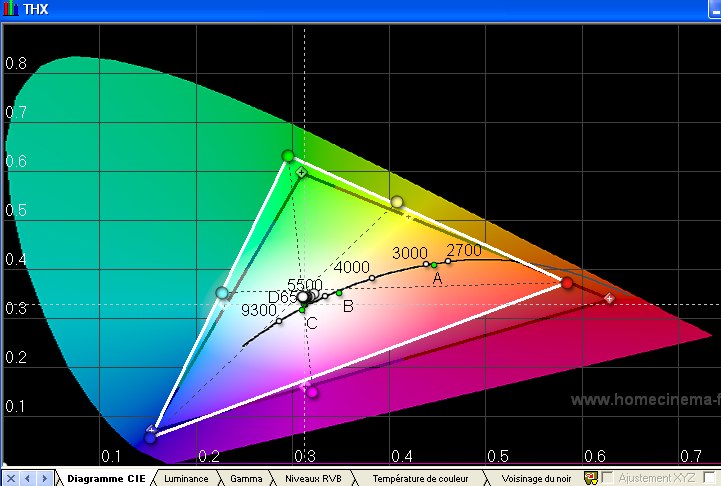
Task: Minimize the THX window
Action: [715, 9]
